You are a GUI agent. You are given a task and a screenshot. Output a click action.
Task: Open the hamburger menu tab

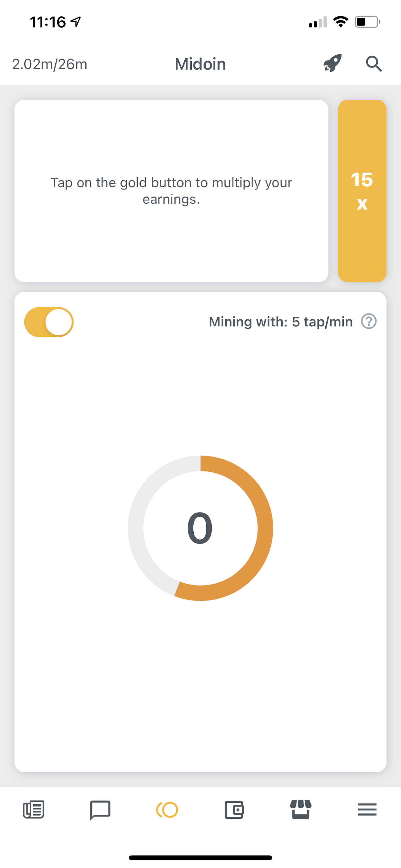pos(367,809)
